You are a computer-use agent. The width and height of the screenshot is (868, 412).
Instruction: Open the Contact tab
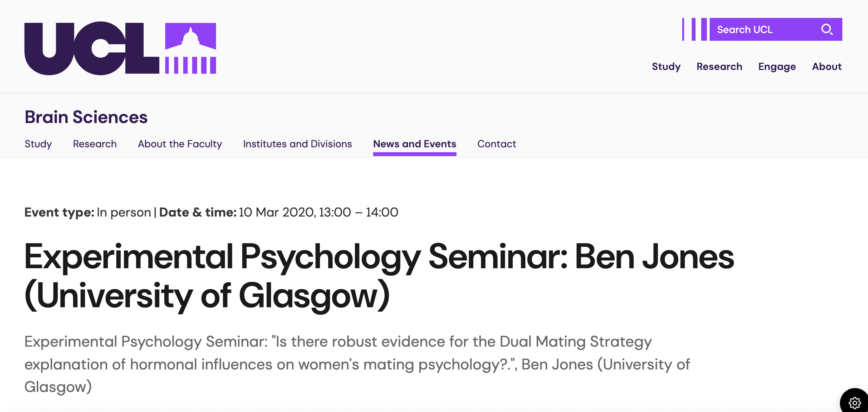(x=497, y=144)
